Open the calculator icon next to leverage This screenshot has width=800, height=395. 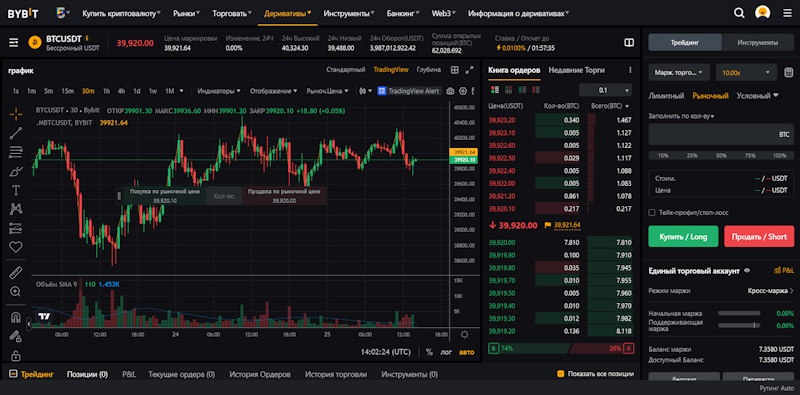(x=788, y=72)
